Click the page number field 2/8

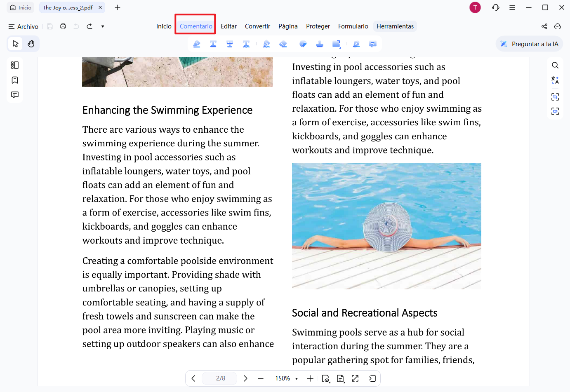[x=220, y=378]
